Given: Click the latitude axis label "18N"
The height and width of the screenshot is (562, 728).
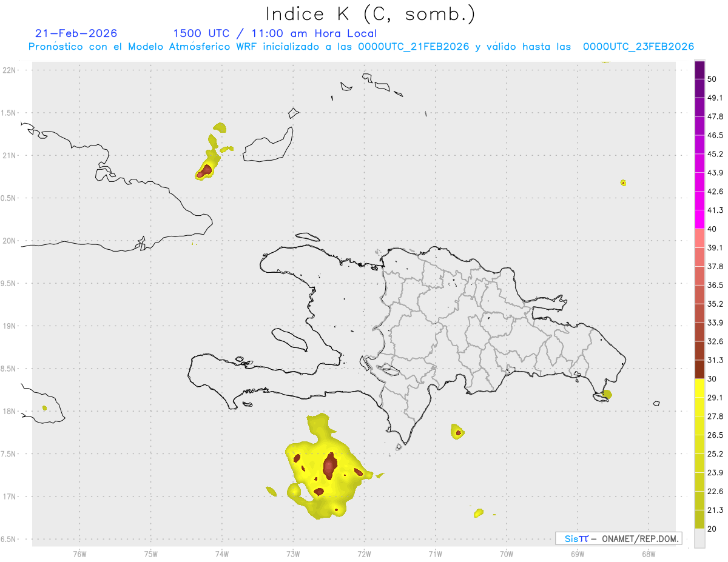Looking at the screenshot, I should click(10, 412).
